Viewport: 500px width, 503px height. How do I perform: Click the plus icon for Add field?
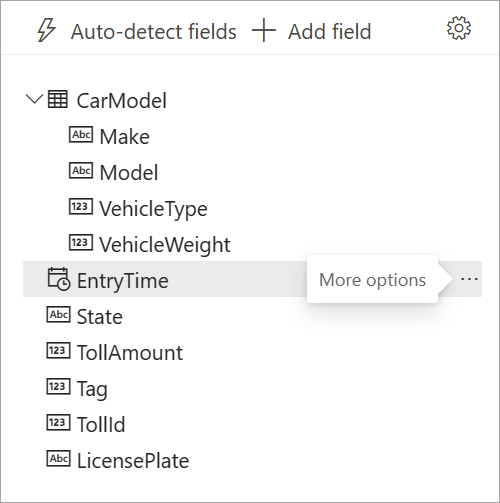pyautogui.click(x=264, y=30)
